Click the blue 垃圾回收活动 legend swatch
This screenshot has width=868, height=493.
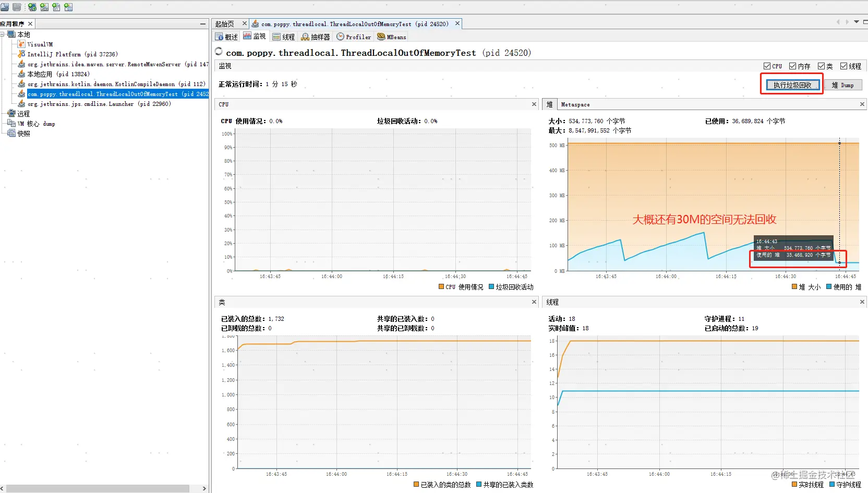(491, 286)
